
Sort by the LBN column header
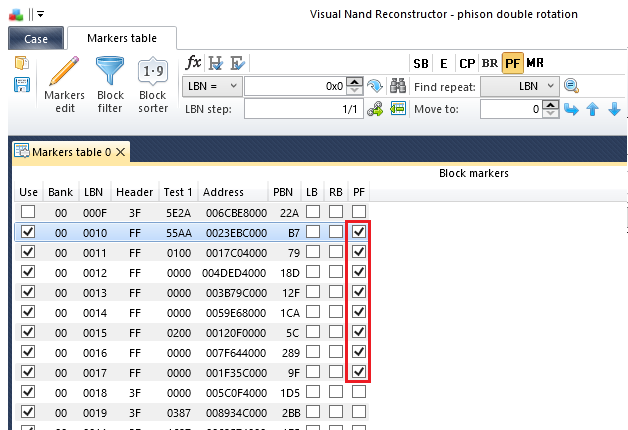[x=94, y=192]
